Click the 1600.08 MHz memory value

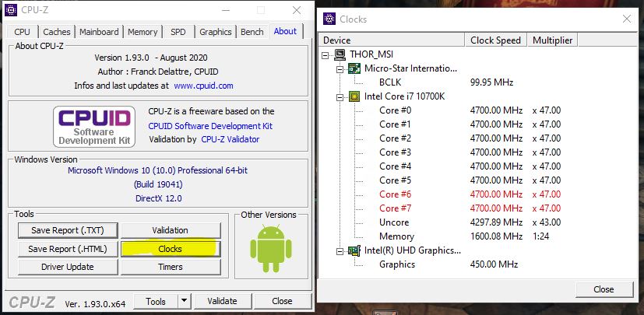(496, 236)
